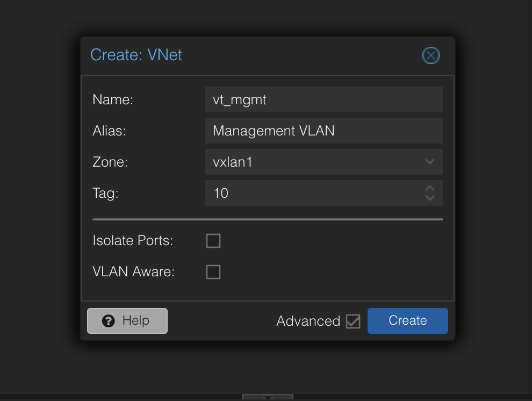532x401 pixels.
Task: Click the Create: VNet title
Action: point(136,55)
